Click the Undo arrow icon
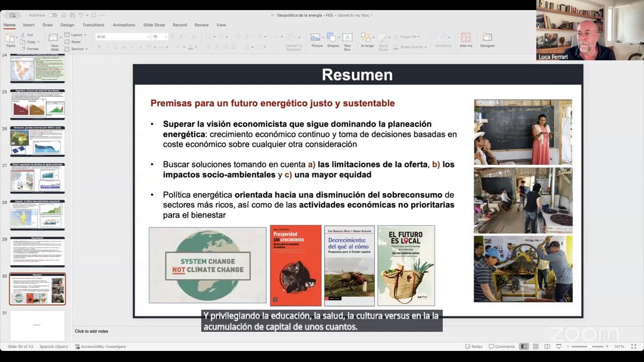The height and width of the screenshot is (362, 644). 80,15
